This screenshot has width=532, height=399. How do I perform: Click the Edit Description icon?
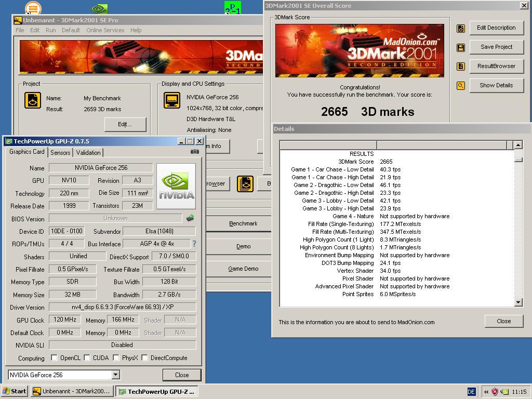pyautogui.click(x=461, y=29)
